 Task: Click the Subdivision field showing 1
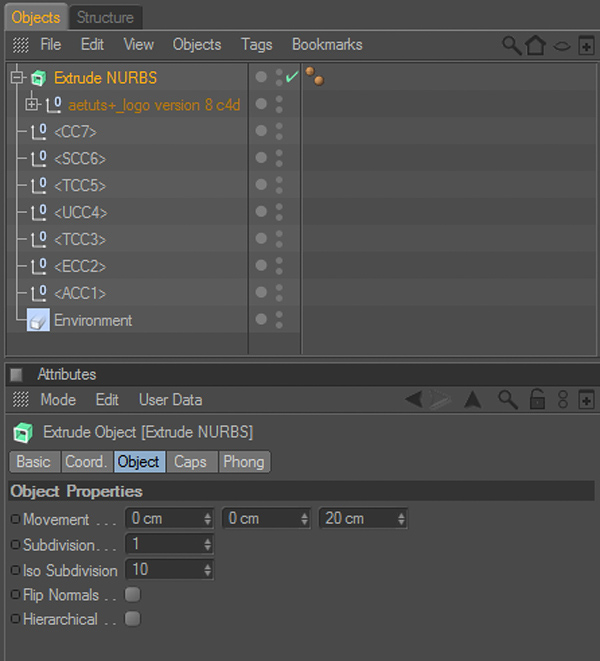point(170,544)
